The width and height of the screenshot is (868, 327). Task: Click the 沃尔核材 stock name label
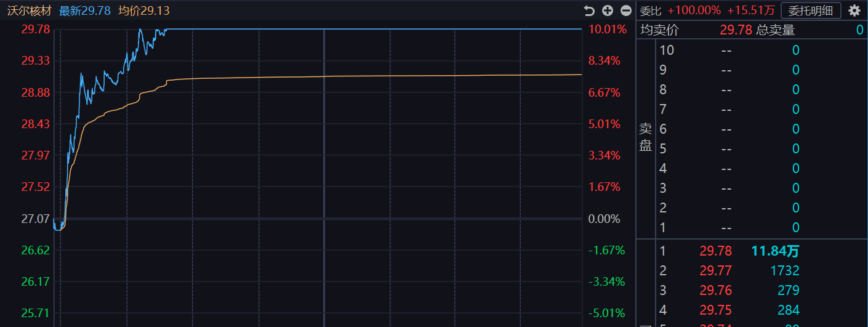(29, 10)
